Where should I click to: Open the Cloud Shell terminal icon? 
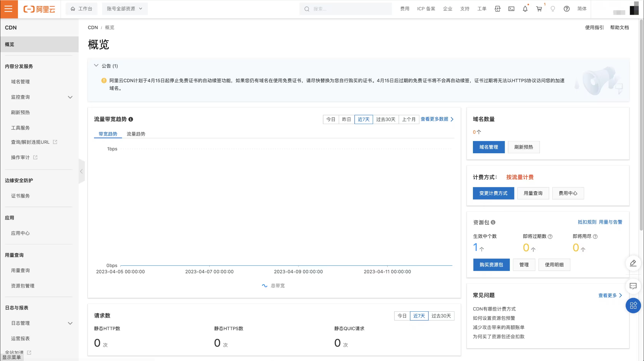(x=511, y=9)
